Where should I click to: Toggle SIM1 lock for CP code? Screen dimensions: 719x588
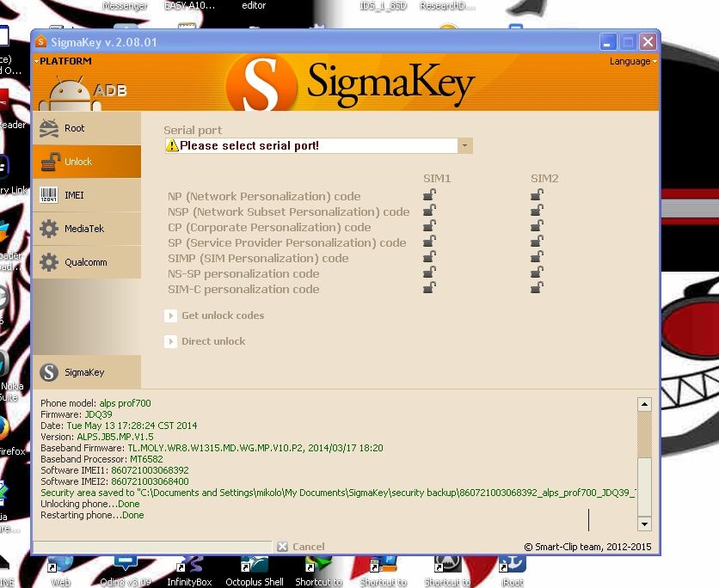(x=429, y=226)
